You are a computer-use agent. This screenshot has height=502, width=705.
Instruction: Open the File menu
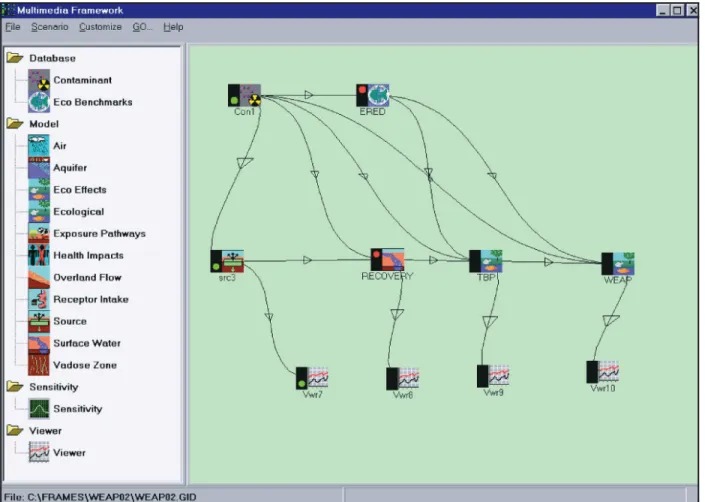[x=13, y=27]
